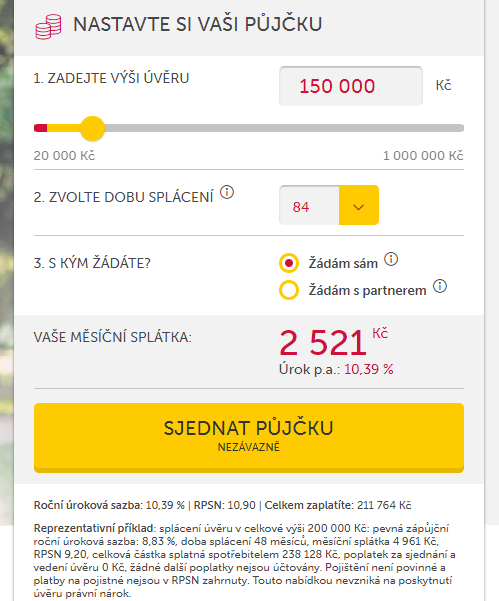Click the coin stack icon in header

click(48, 26)
